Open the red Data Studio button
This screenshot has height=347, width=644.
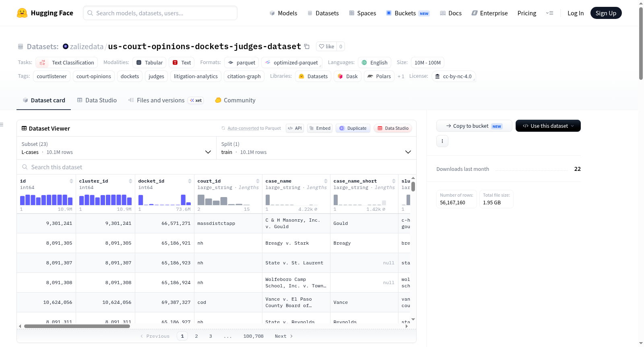[393, 128]
